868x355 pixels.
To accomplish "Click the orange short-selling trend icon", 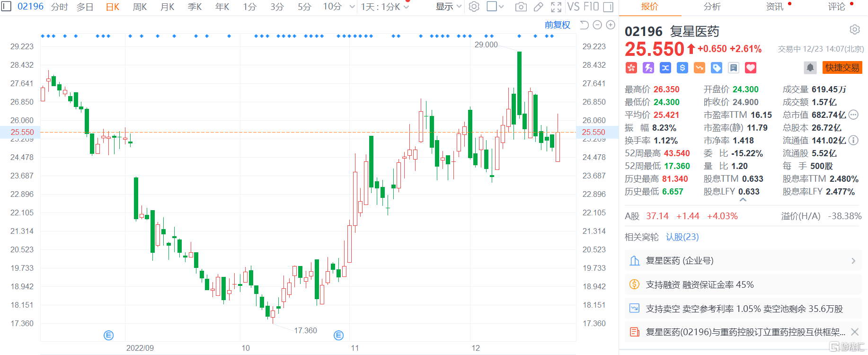I will 700,68.
